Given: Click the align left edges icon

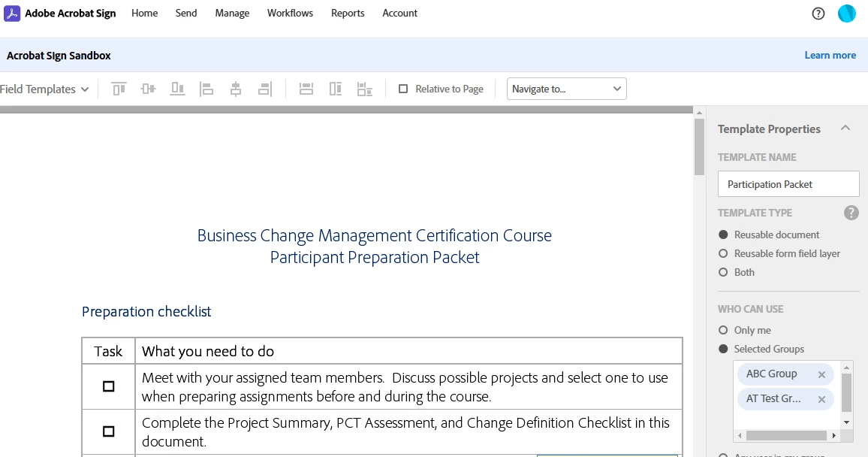Looking at the screenshot, I should [206, 89].
